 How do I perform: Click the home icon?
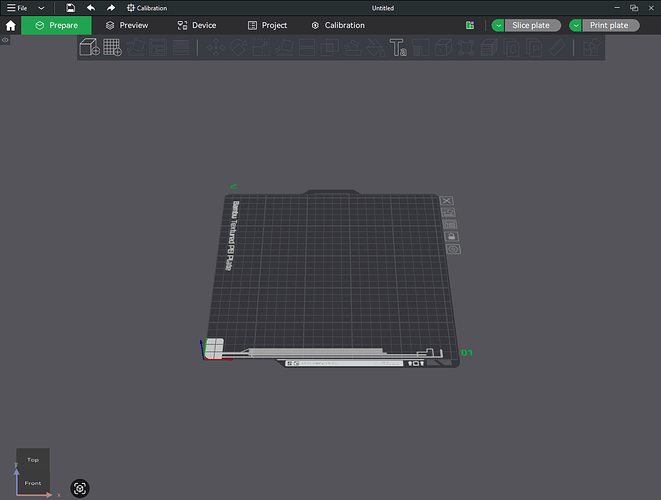pos(11,25)
